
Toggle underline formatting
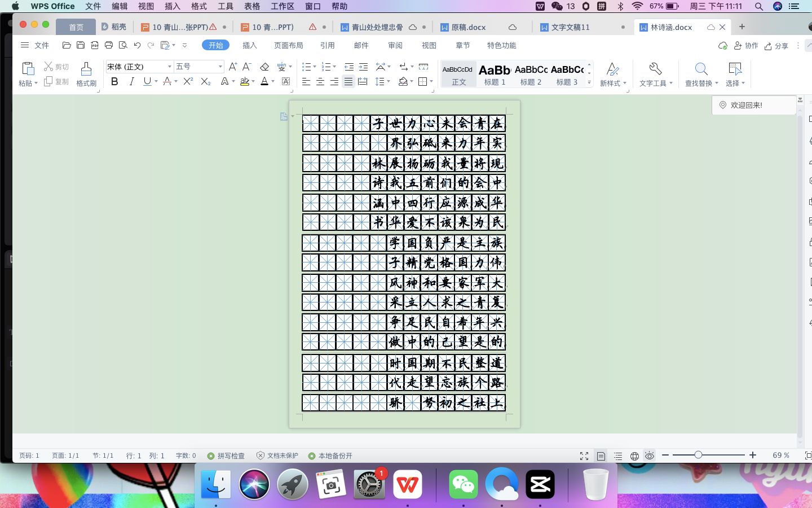tap(147, 81)
